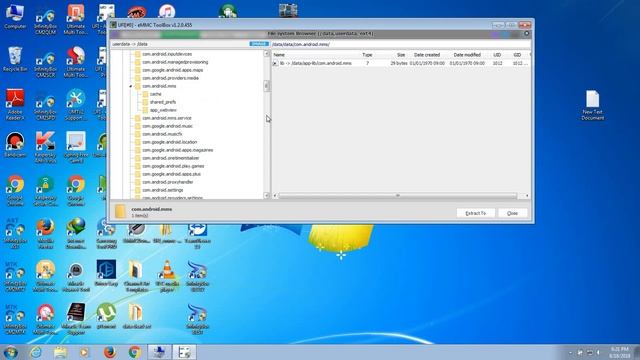This screenshot has width=640, height=360.
Task: Select com.google.android.location folder
Action: point(169,142)
